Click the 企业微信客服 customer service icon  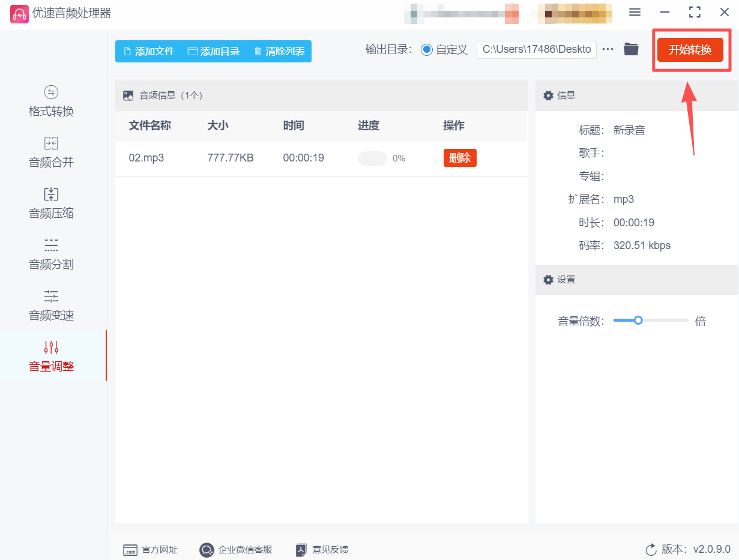207,549
